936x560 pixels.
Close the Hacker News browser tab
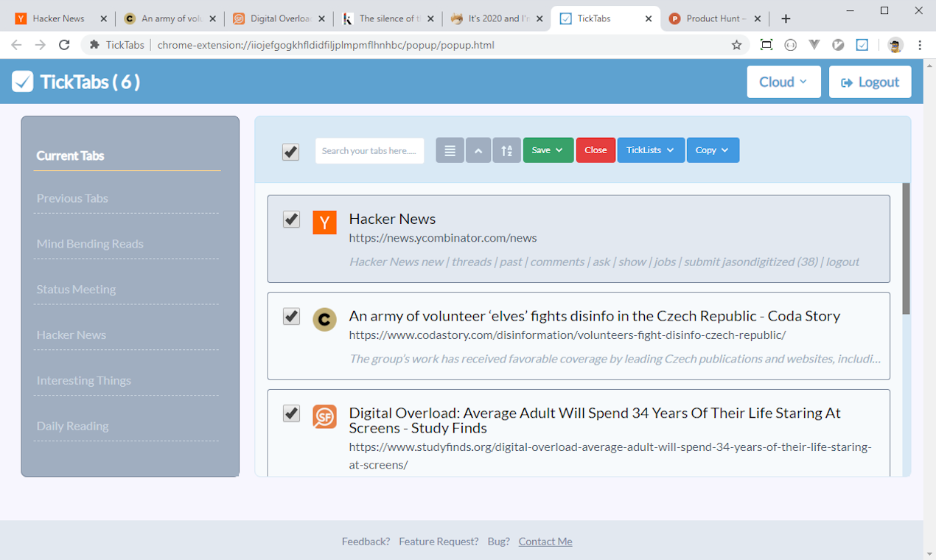point(103,18)
